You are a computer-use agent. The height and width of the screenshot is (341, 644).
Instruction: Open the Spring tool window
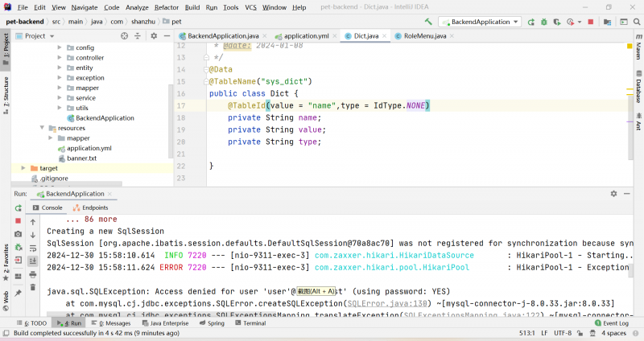(x=212, y=323)
